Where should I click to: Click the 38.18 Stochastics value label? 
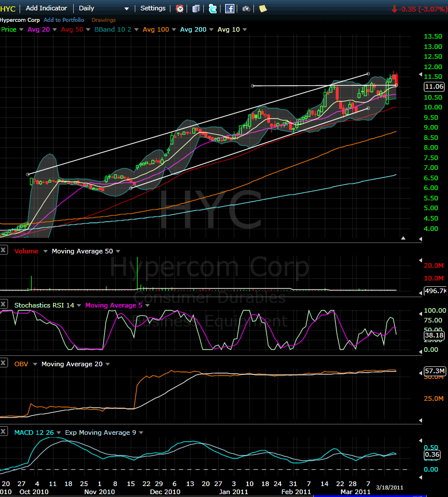[434, 335]
